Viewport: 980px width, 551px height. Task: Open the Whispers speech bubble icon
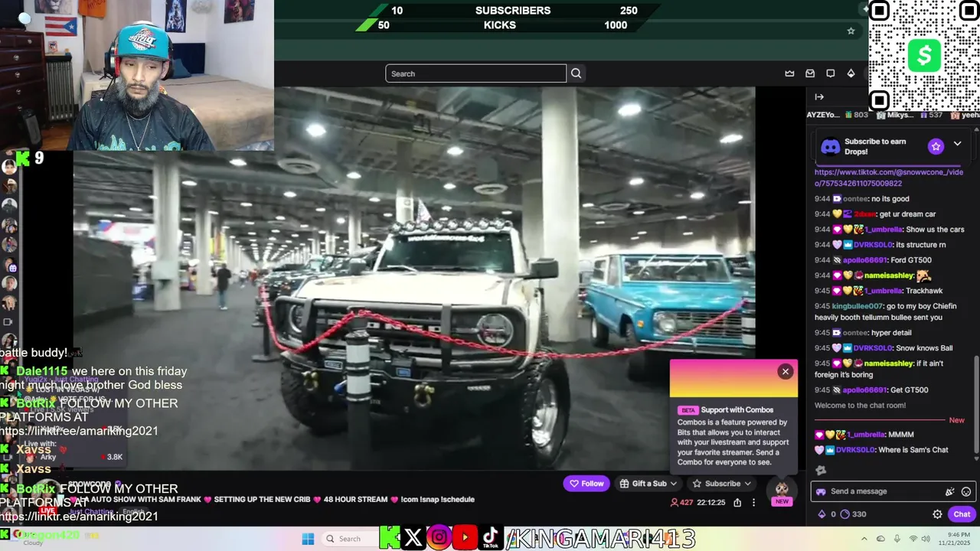tap(831, 73)
